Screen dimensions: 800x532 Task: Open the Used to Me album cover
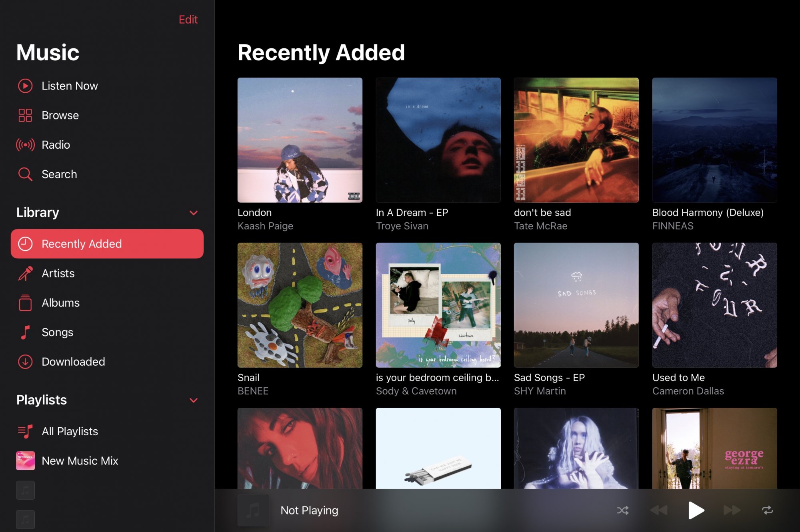point(715,305)
